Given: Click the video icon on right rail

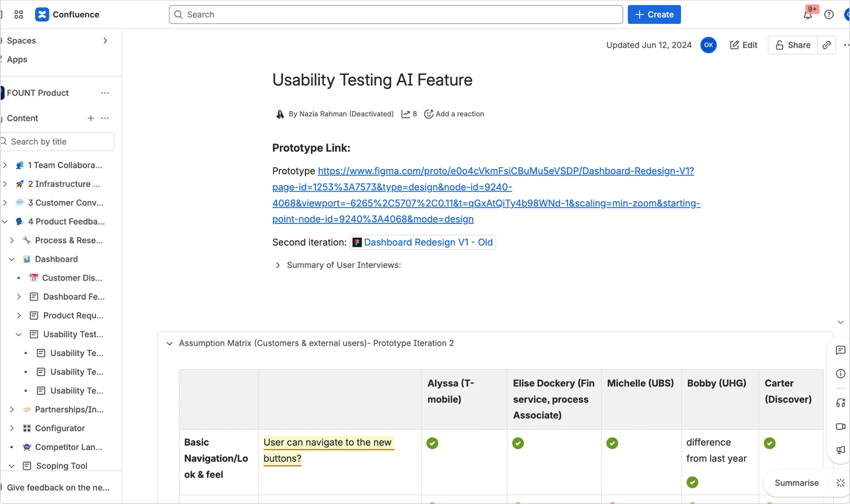Looking at the screenshot, I should [840, 426].
